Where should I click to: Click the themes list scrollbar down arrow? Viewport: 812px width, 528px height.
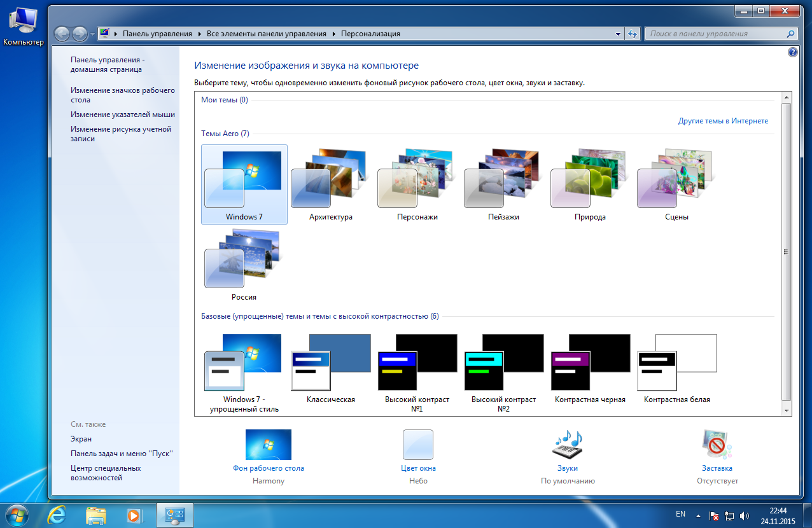click(x=786, y=411)
